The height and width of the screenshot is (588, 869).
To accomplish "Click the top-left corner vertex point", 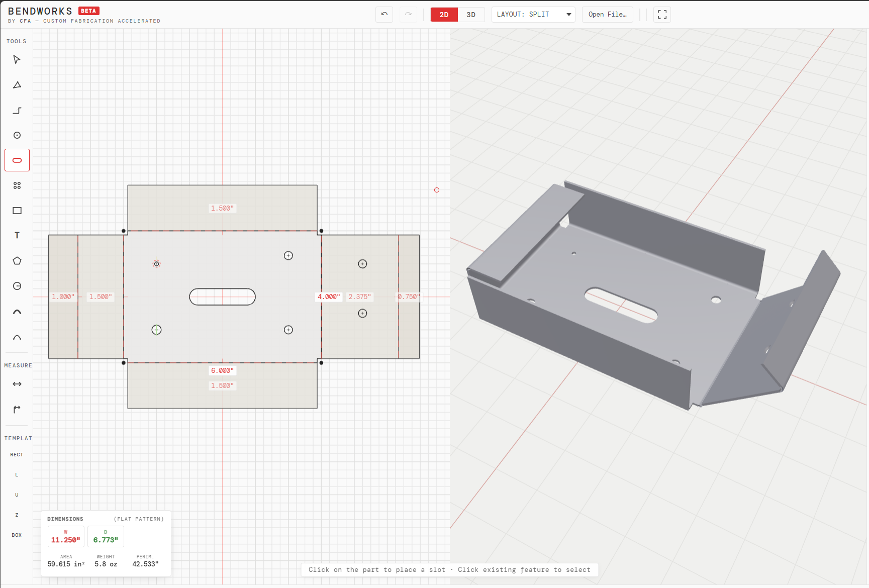I will click(x=124, y=231).
